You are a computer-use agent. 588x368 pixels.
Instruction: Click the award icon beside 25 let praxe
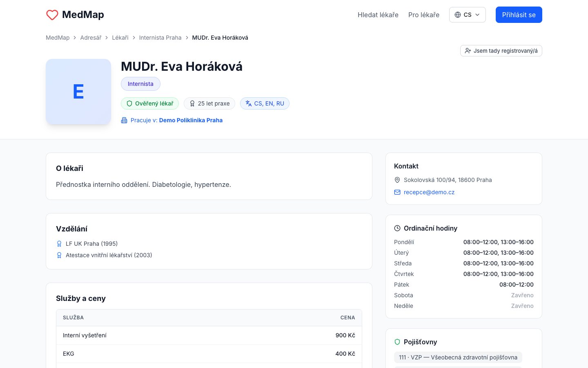click(x=192, y=103)
